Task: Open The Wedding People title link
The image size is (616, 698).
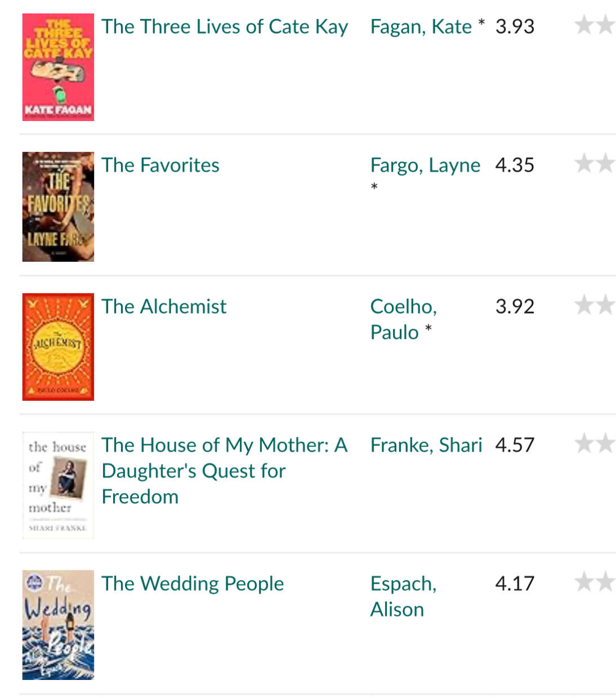Action: [x=193, y=584]
